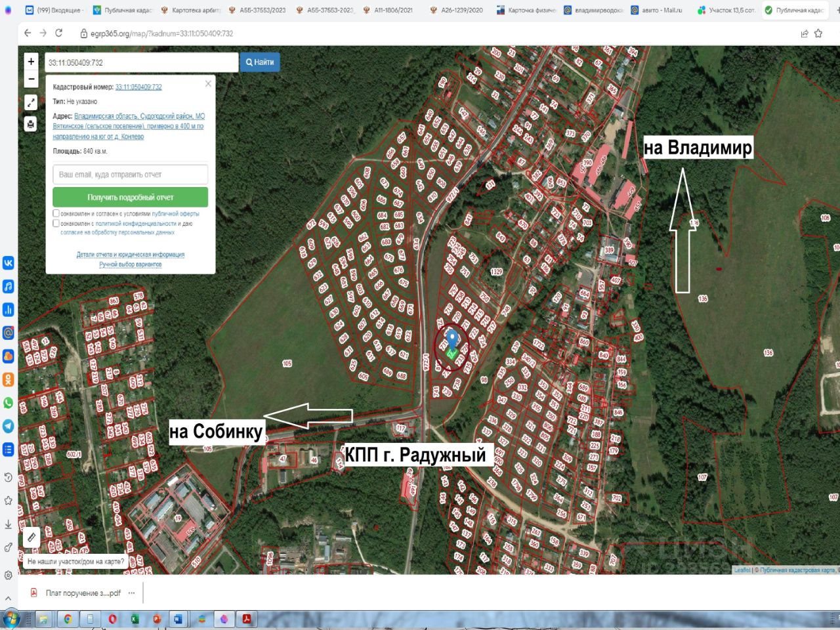
Task: Open Google Chrome from the taskbar
Action: coord(67,619)
